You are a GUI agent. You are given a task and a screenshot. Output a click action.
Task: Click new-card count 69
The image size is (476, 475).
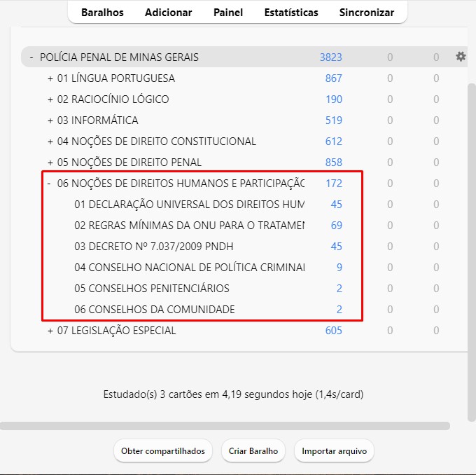coord(337,225)
